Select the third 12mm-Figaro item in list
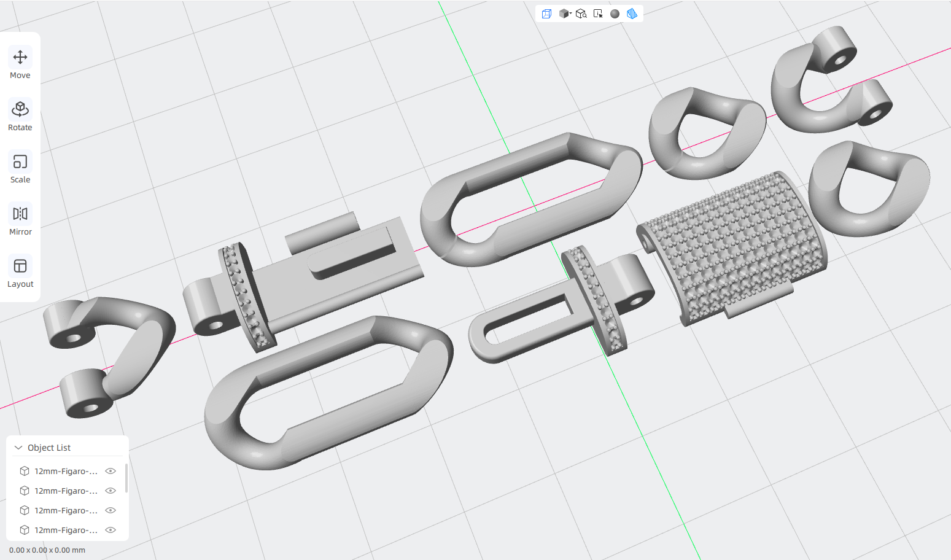Screen dimensions: 951x560 click(66, 510)
